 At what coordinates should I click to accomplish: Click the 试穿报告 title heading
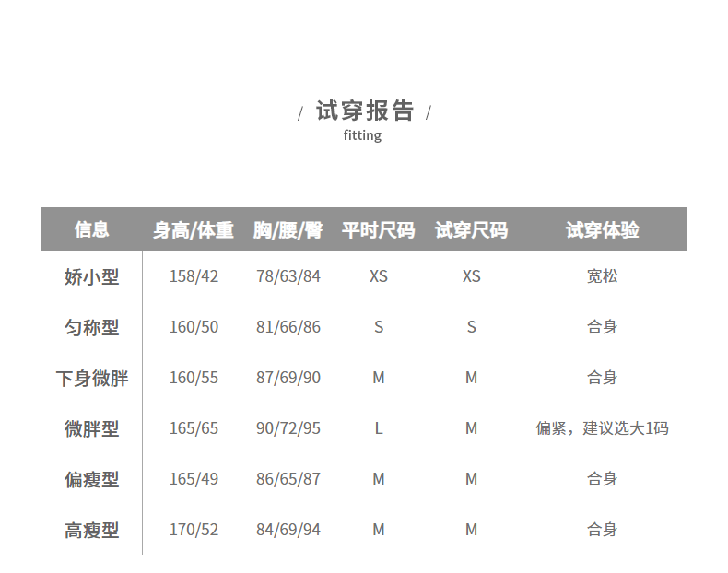point(365,111)
